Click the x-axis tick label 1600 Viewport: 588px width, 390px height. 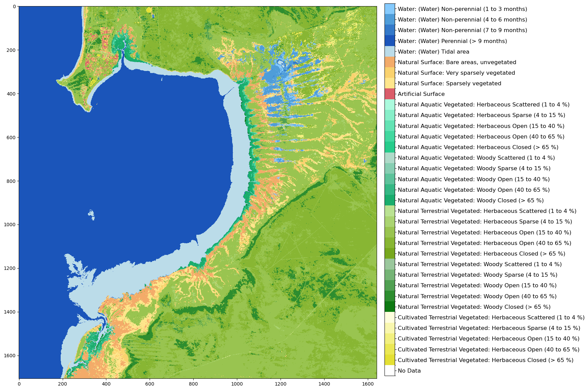pyautogui.click(x=368, y=384)
